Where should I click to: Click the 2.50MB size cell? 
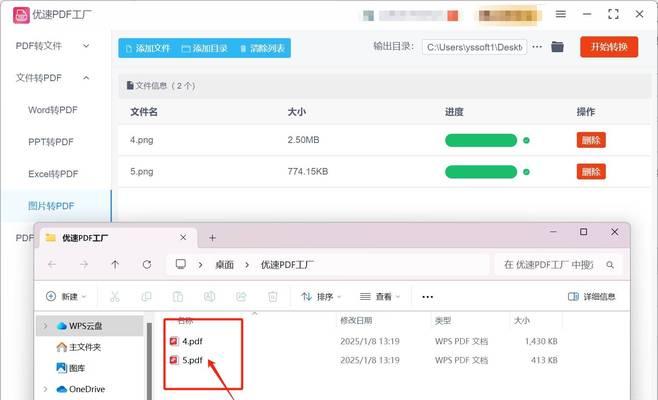(303, 140)
